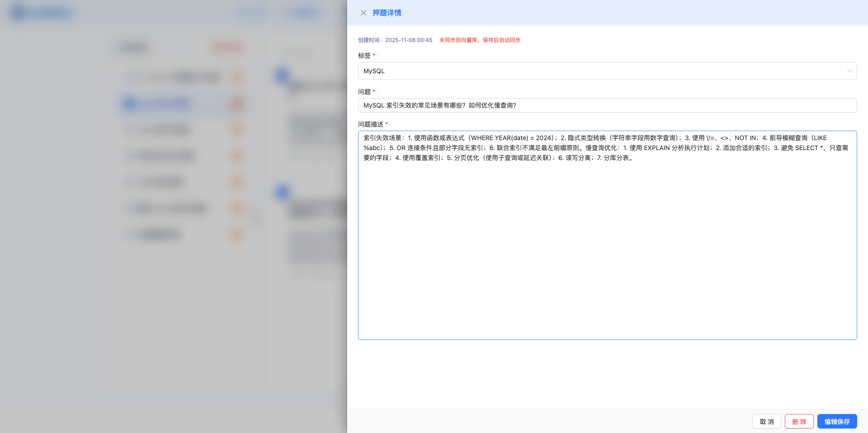
Task: Click the orange icon next to the third sidebar entry
Action: [237, 129]
